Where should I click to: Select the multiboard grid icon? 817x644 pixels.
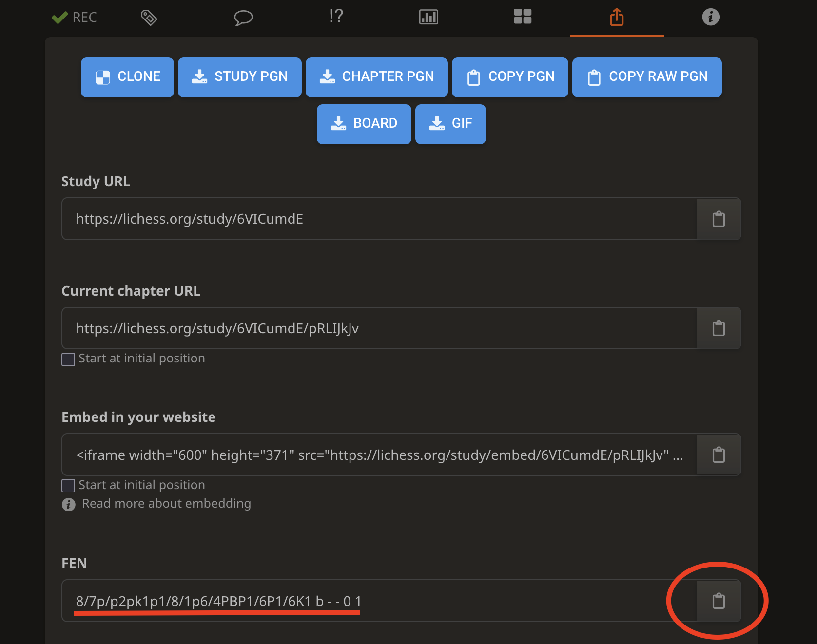pyautogui.click(x=523, y=17)
